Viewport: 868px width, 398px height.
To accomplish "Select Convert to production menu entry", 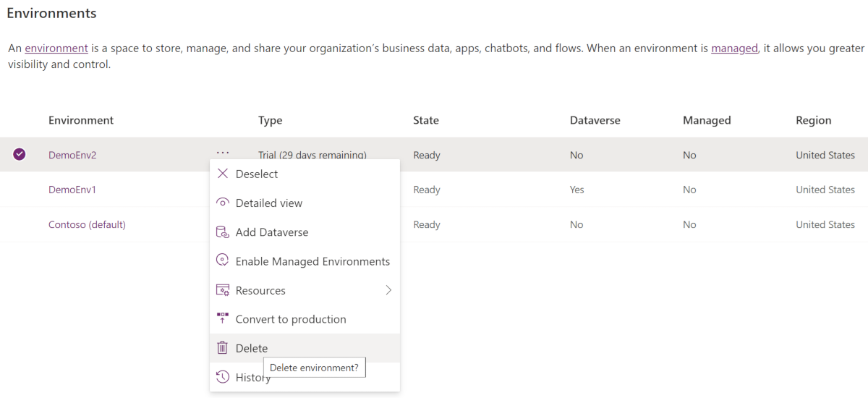I will pos(291,319).
